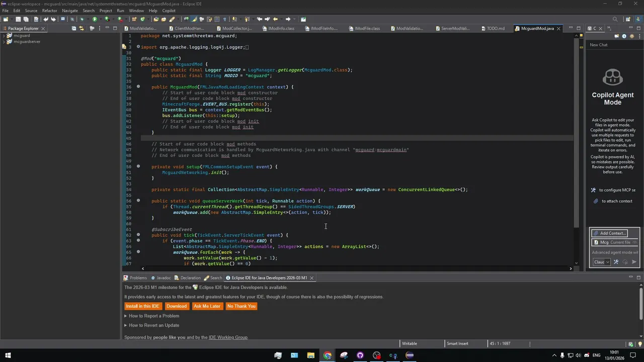The width and height of the screenshot is (644, 362).
Task: Click the Back navigation yellow arrow
Action: coord(275,19)
